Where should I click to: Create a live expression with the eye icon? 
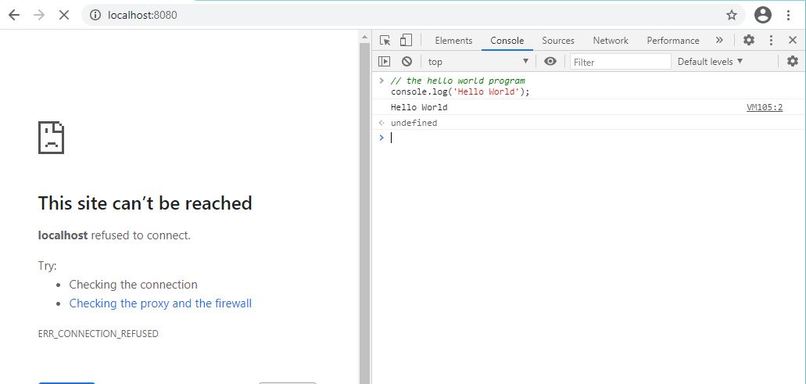pyautogui.click(x=550, y=61)
